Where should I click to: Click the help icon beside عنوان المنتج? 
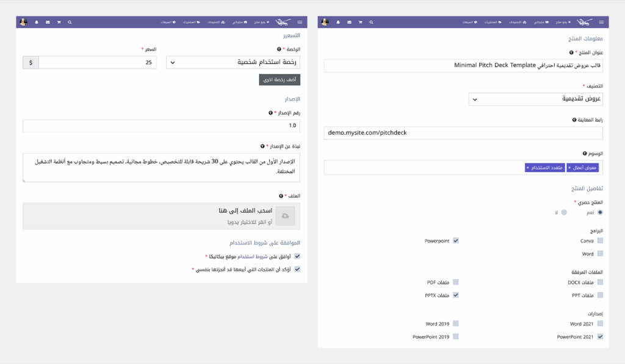point(571,53)
